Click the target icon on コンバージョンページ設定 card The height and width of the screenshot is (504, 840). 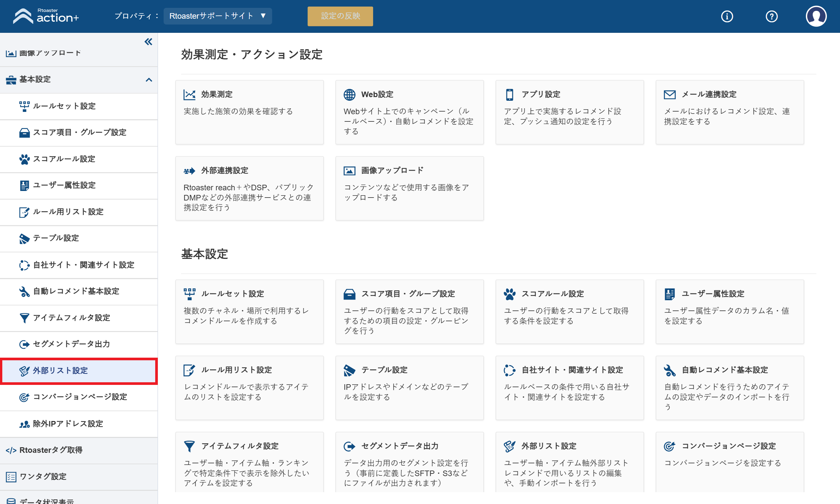pyautogui.click(x=670, y=447)
